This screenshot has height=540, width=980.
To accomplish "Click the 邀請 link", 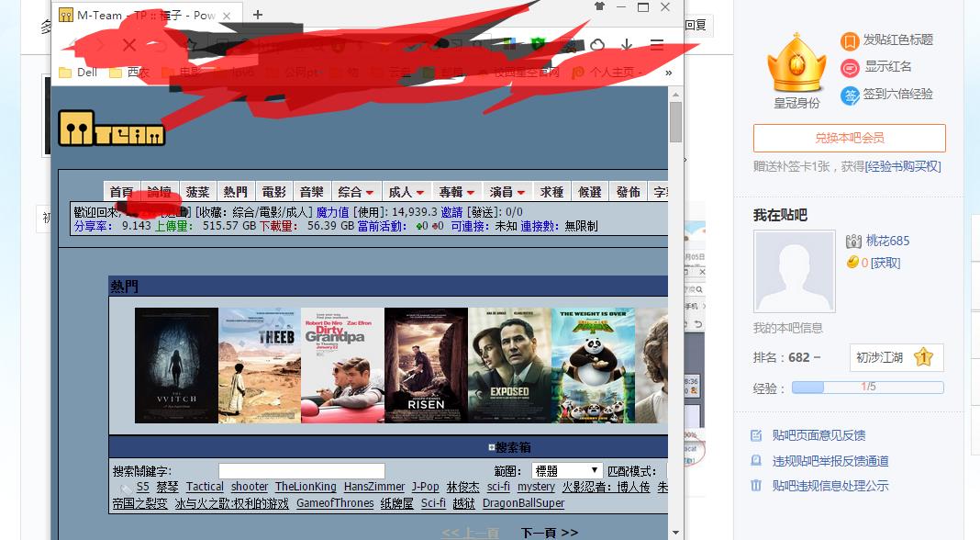I will pyautogui.click(x=451, y=212).
